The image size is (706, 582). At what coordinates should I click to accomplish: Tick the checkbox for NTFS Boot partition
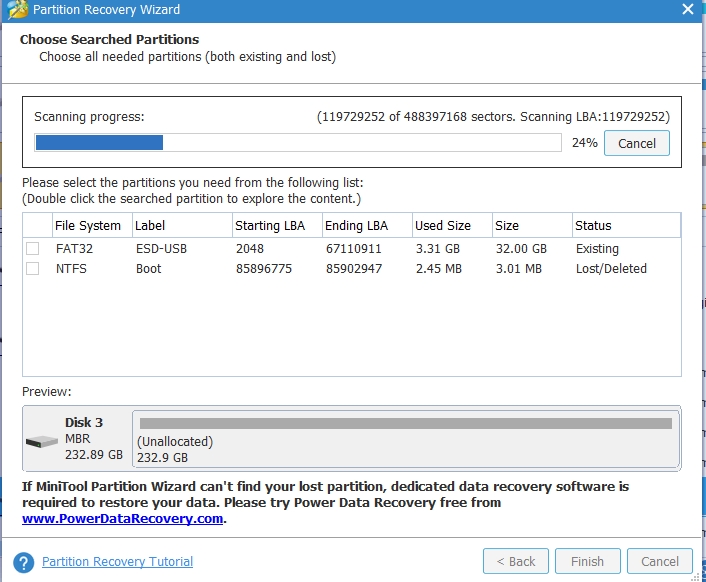click(x=32, y=268)
